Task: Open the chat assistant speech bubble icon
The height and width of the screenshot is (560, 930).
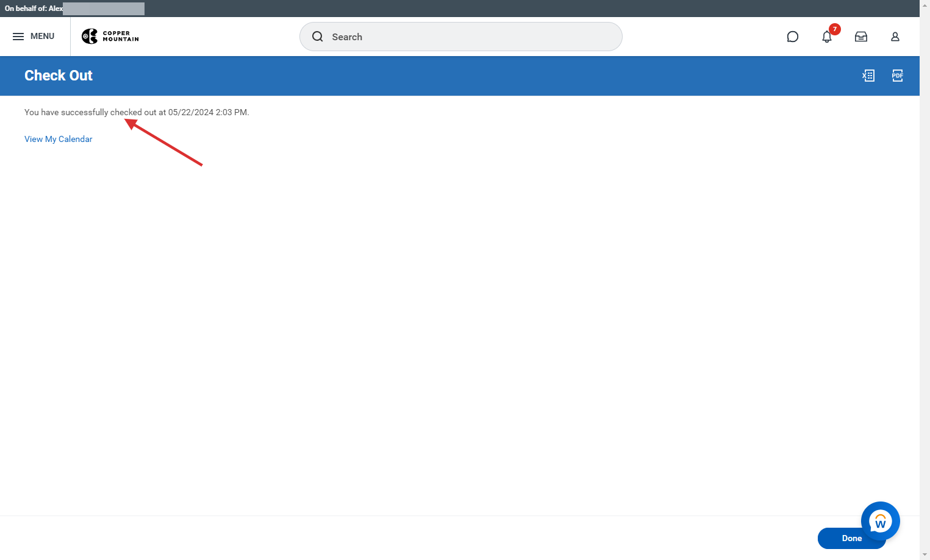Action: point(793,37)
